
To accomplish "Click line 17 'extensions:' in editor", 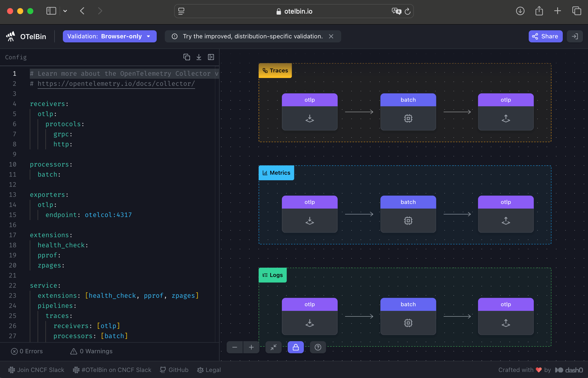I will click(x=51, y=235).
